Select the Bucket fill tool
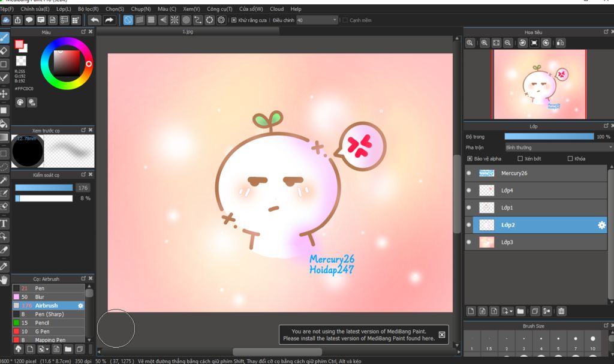The width and height of the screenshot is (614, 364). (4, 124)
